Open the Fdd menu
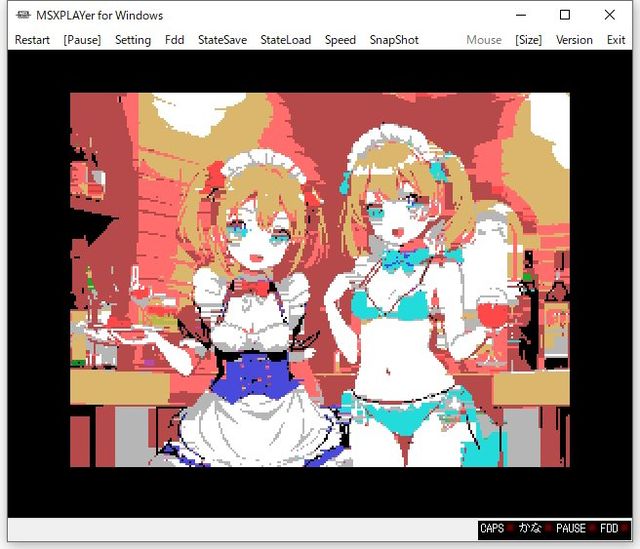The image size is (640, 549). [174, 40]
